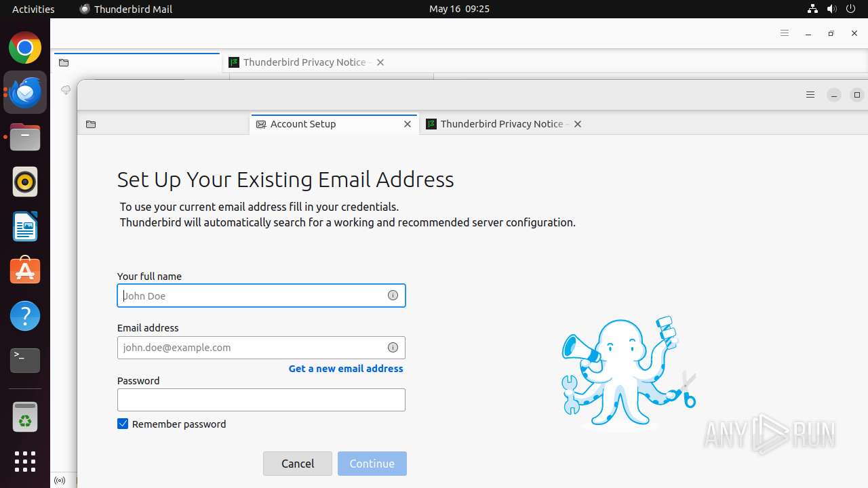Open Rhythmbox music player in dock
This screenshot has height=488, width=868.
25,182
